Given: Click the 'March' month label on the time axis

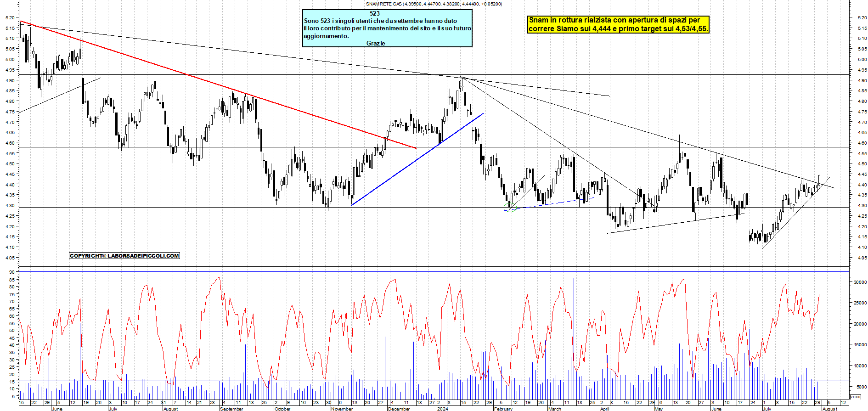Looking at the screenshot, I should tap(555, 409).
